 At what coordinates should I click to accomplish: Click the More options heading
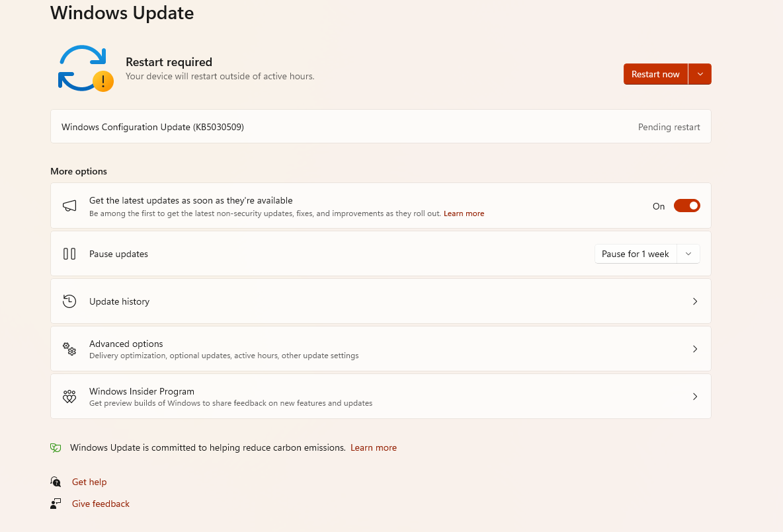coord(79,171)
